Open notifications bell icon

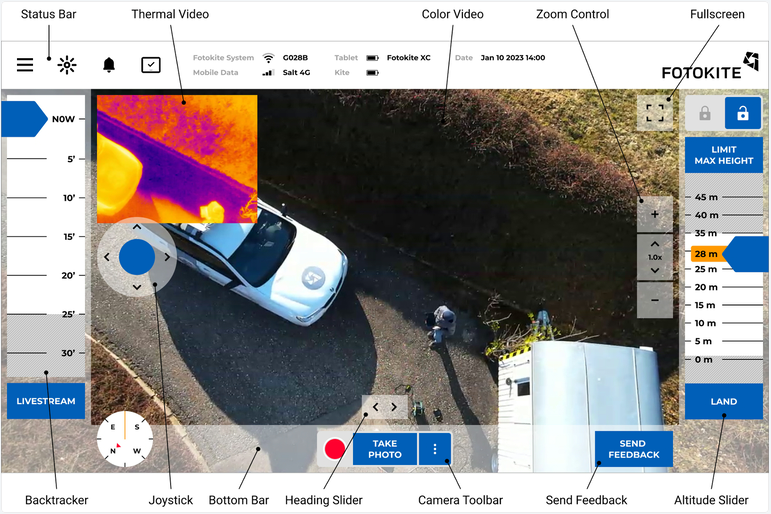pos(109,65)
